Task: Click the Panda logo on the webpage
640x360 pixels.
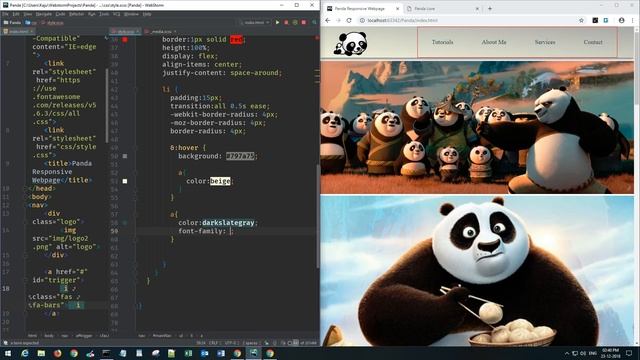Action: [x=351, y=44]
